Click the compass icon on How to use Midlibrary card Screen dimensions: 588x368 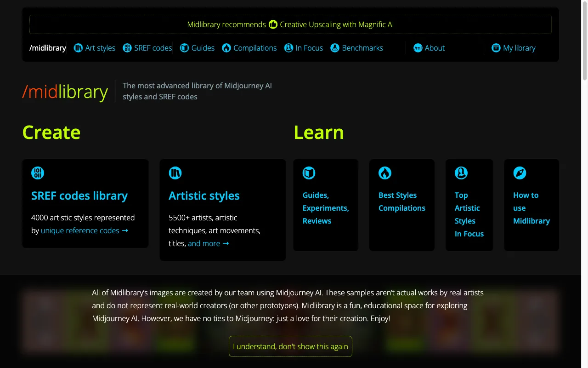coord(520,173)
